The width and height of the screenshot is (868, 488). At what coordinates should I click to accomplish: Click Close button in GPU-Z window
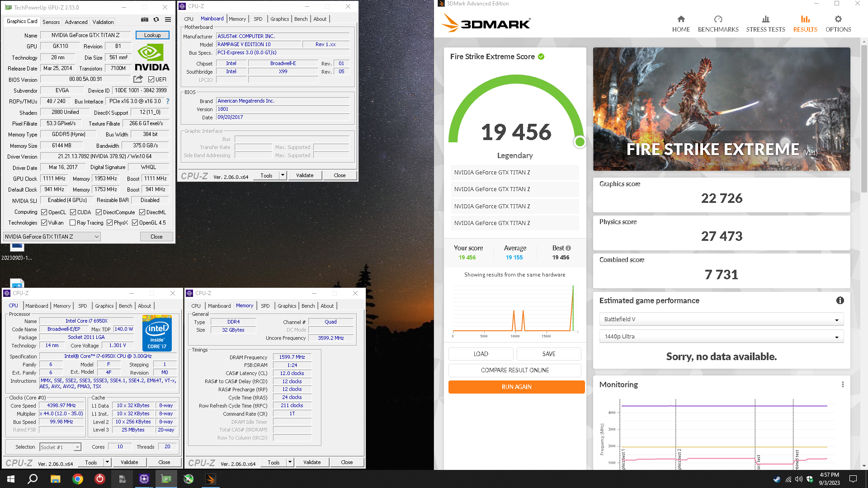point(156,237)
